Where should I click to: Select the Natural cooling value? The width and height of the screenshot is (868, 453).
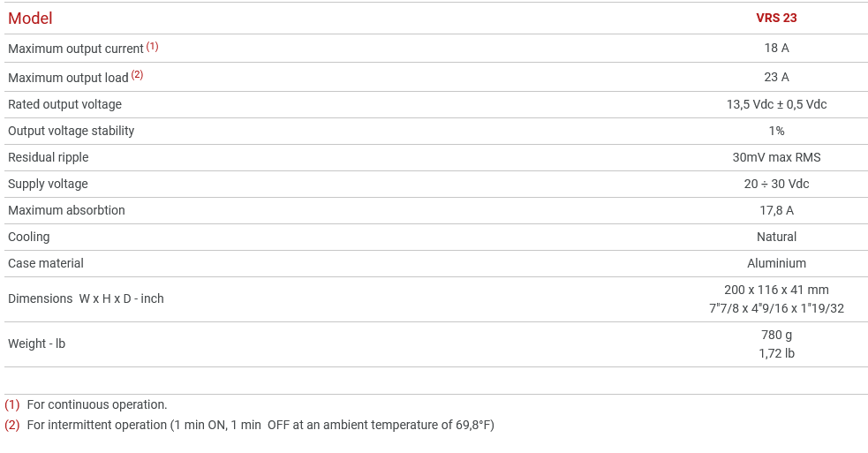pos(776,237)
